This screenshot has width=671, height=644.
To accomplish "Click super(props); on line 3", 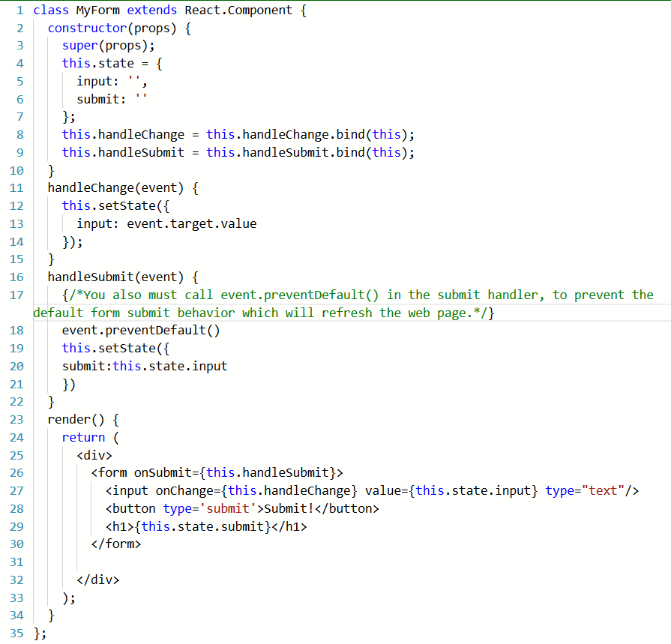I will coord(109,46).
